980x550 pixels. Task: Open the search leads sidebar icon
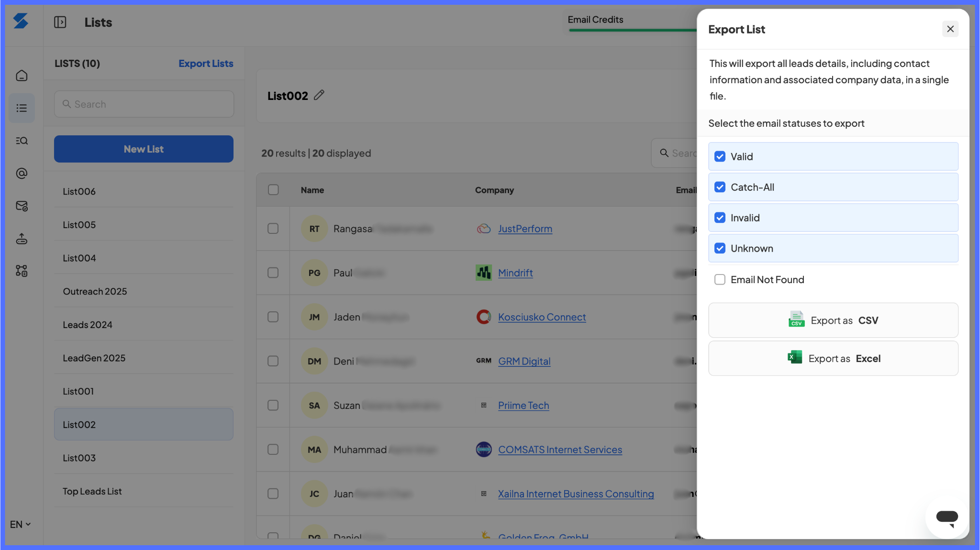22,141
